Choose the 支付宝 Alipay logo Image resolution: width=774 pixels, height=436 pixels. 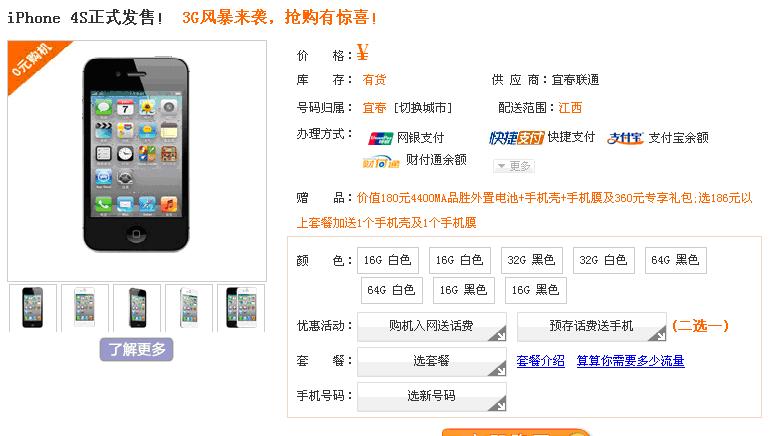tap(625, 138)
